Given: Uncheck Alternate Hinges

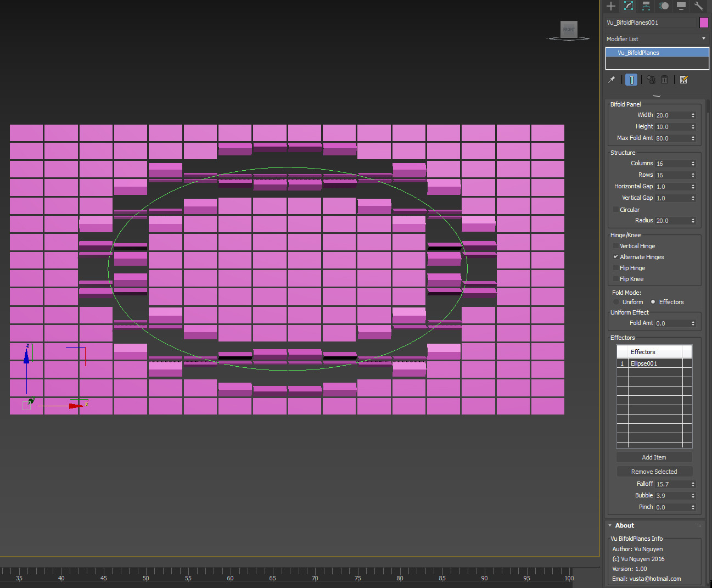Looking at the screenshot, I should click(616, 257).
